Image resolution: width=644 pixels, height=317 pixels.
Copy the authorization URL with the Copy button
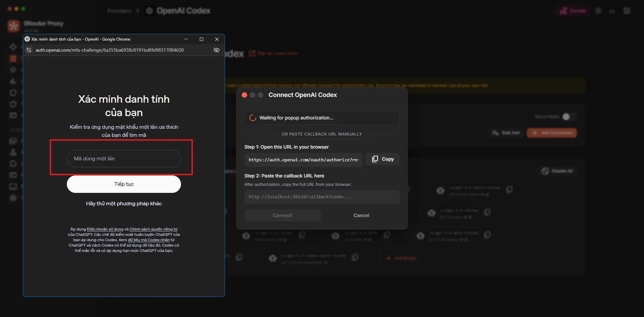(x=382, y=159)
